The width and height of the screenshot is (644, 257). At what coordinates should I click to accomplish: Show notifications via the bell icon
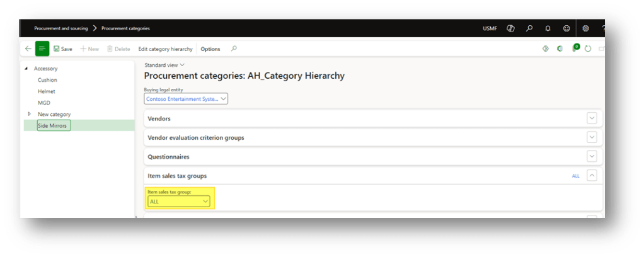pyautogui.click(x=548, y=28)
